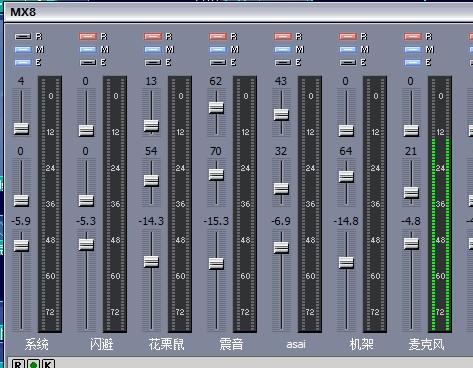Image resolution: width=473 pixels, height=368 pixels.
Task: Click the -6.9 dB readout on asai
Action: (x=281, y=221)
